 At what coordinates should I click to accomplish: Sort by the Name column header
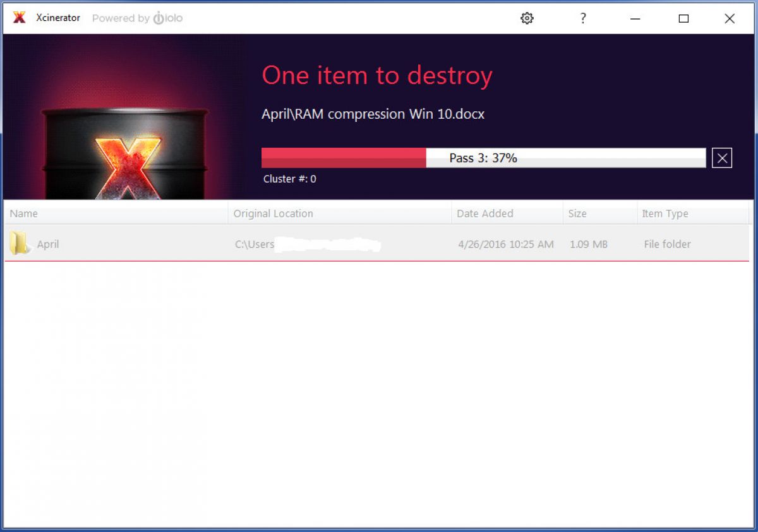tap(116, 214)
